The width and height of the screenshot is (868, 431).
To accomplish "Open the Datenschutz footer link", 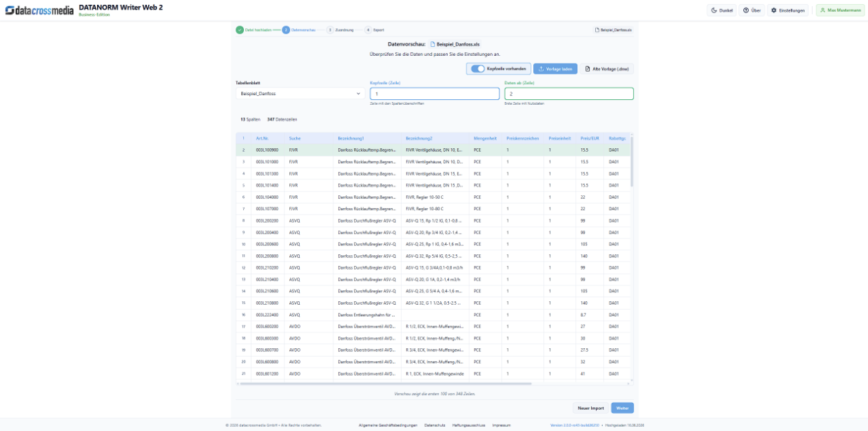I will pyautogui.click(x=435, y=425).
